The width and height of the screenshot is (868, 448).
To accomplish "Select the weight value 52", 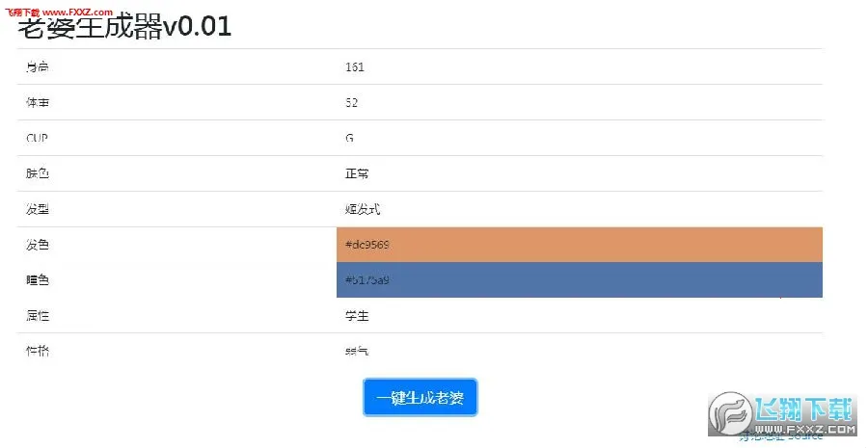I will 351,103.
